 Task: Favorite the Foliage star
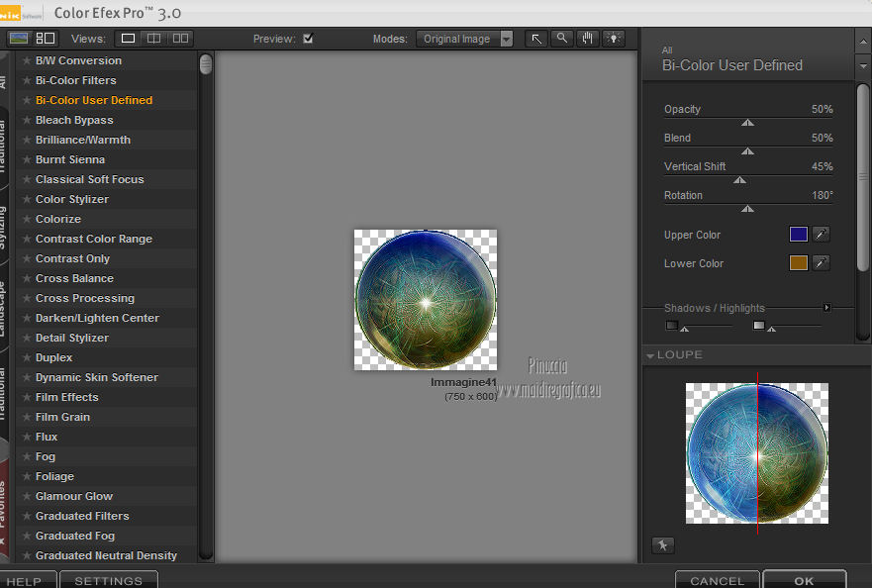click(26, 476)
